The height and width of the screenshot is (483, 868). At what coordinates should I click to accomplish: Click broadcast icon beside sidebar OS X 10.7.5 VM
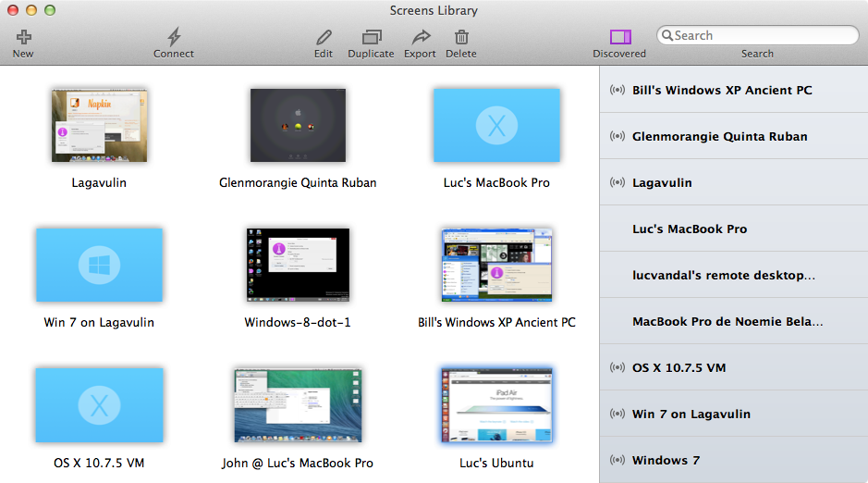click(617, 367)
